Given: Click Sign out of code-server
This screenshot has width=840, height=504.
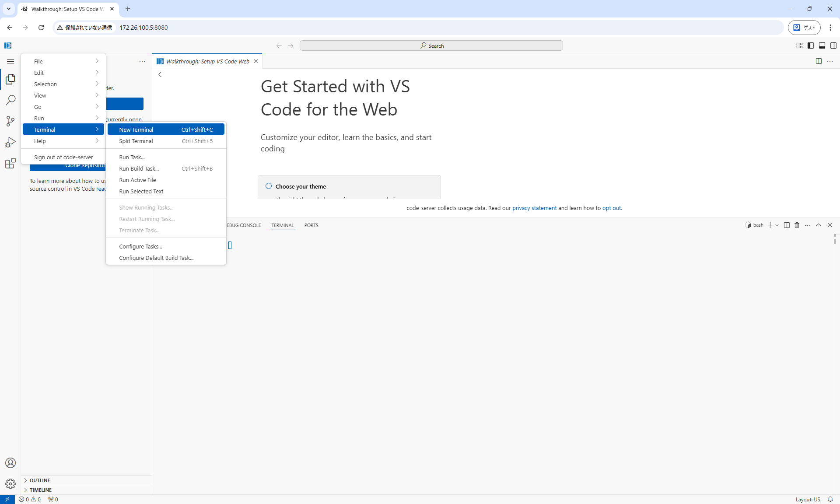Looking at the screenshot, I should 63,157.
